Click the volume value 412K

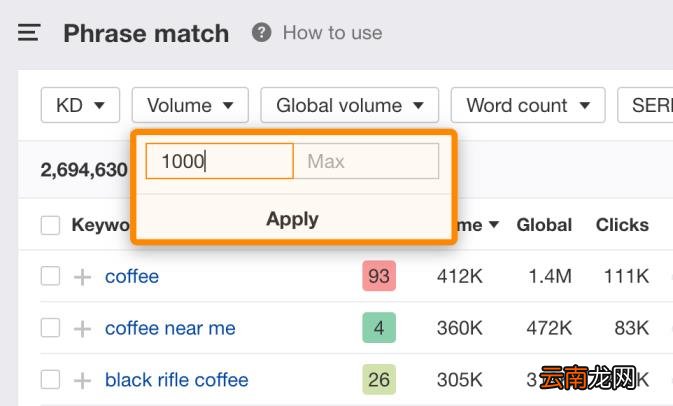coord(460,276)
